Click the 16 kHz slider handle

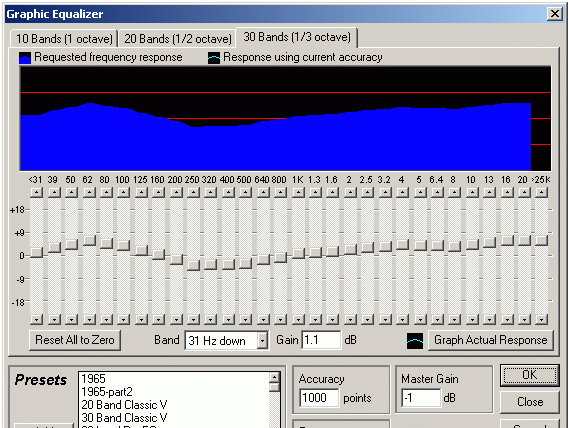[x=507, y=241]
